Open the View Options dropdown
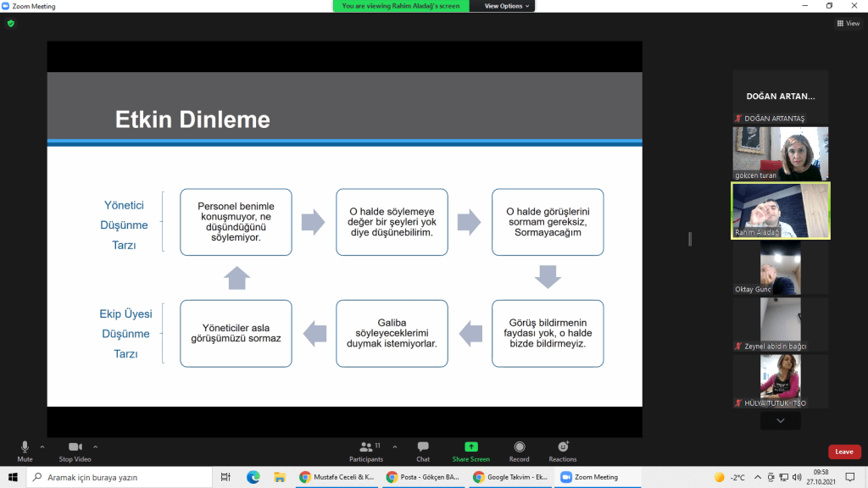The height and width of the screenshot is (488, 868). 507,6
